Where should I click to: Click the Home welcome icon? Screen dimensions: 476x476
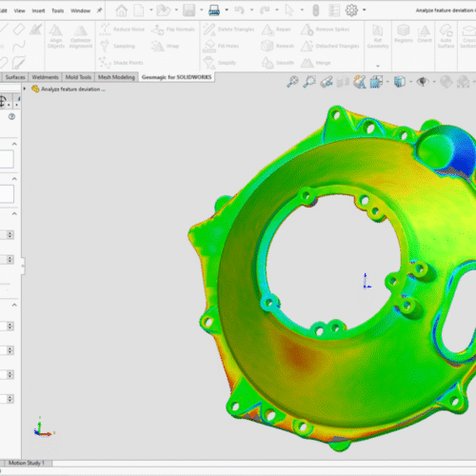click(121, 10)
